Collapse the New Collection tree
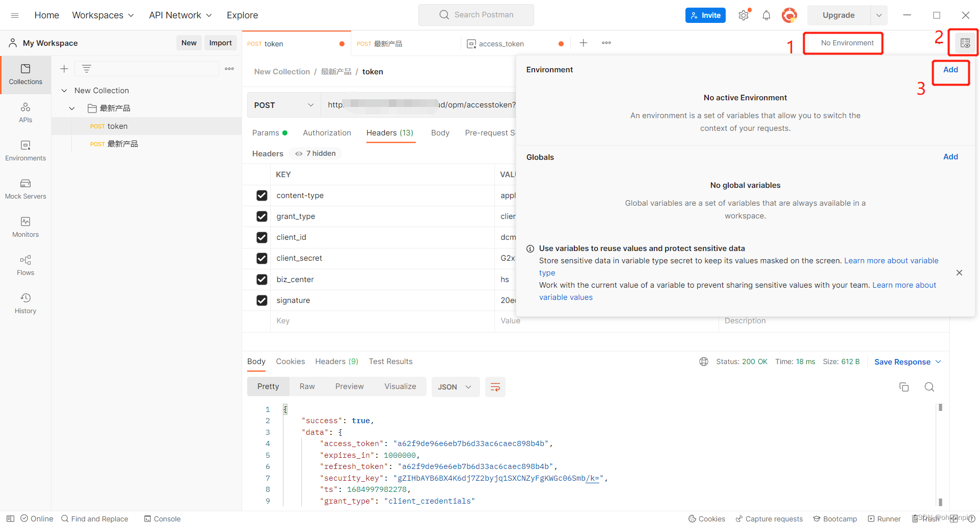This screenshot has height=526, width=980. click(x=64, y=91)
